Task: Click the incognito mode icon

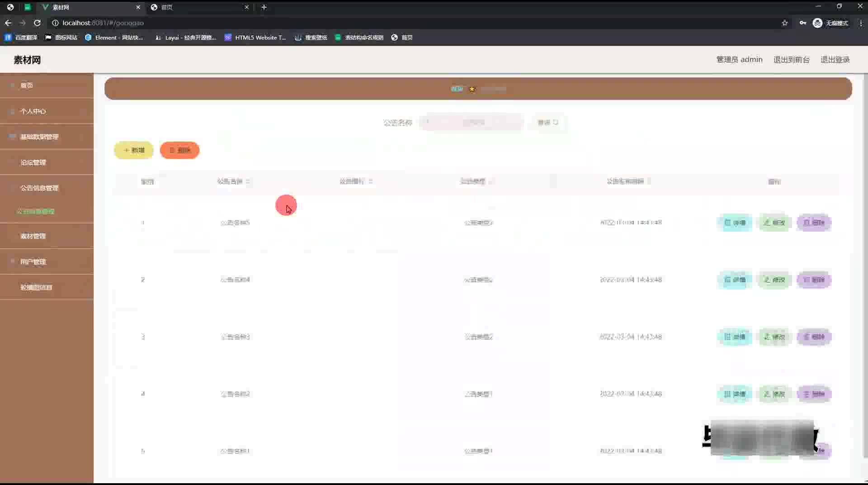Action: click(817, 23)
